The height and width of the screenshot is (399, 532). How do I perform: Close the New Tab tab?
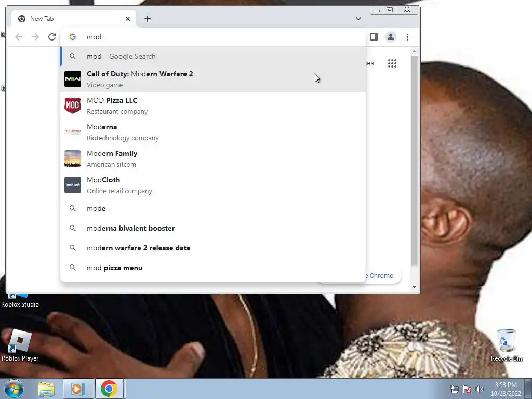click(128, 19)
